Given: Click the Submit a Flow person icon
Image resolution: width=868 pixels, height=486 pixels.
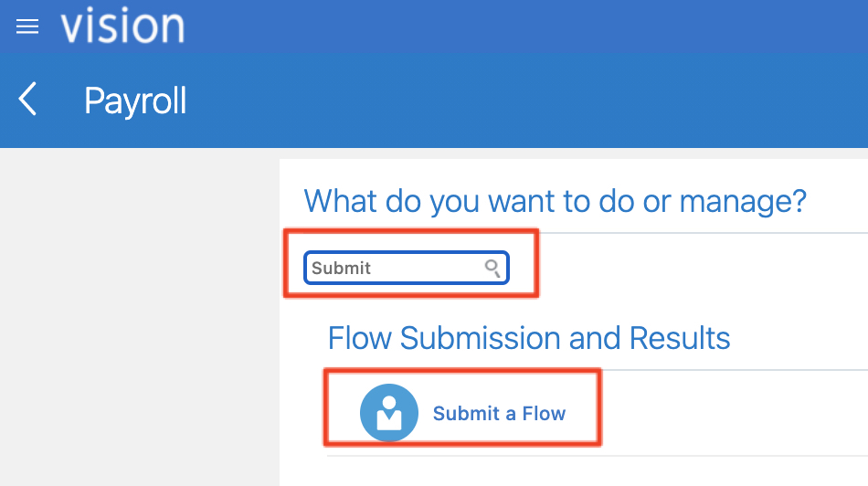Looking at the screenshot, I should coord(388,413).
